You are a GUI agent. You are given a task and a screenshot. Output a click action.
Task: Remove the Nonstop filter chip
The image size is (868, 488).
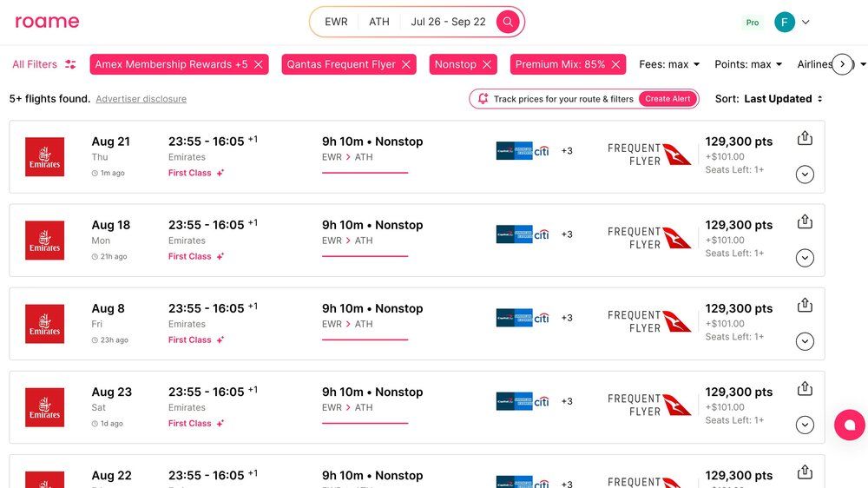point(487,64)
